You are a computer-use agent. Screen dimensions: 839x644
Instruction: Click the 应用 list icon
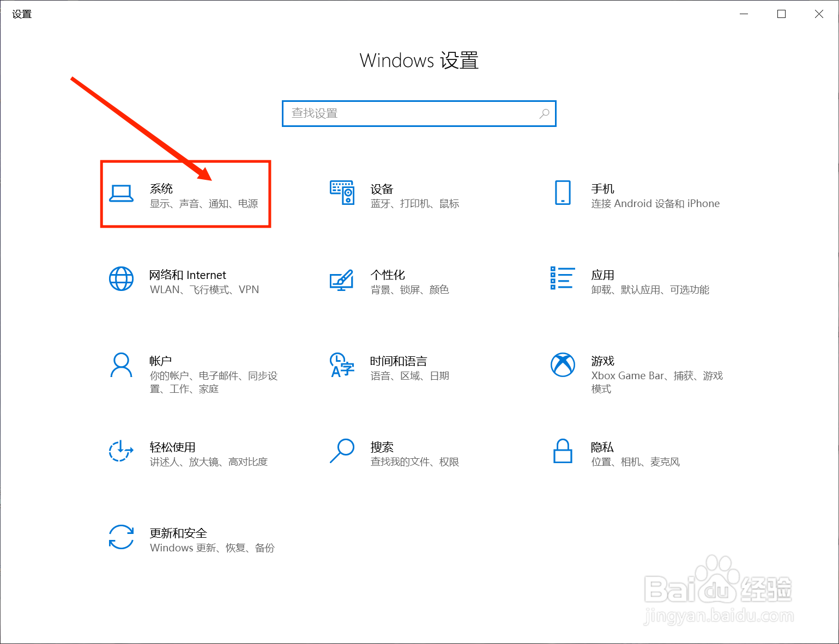tap(562, 278)
